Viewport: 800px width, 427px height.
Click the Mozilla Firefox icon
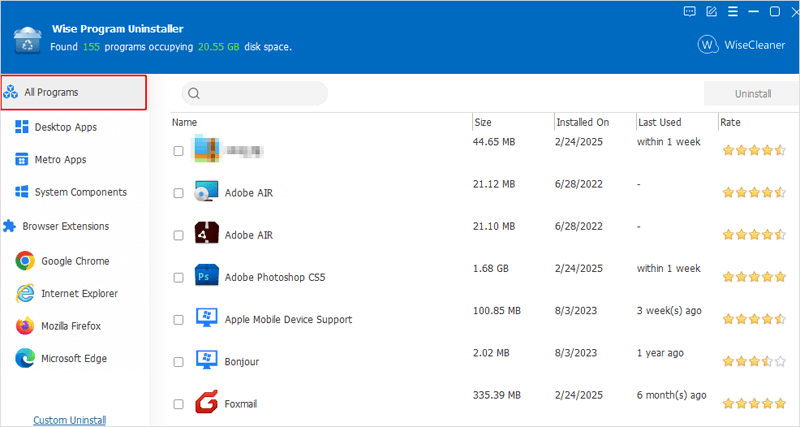click(25, 325)
